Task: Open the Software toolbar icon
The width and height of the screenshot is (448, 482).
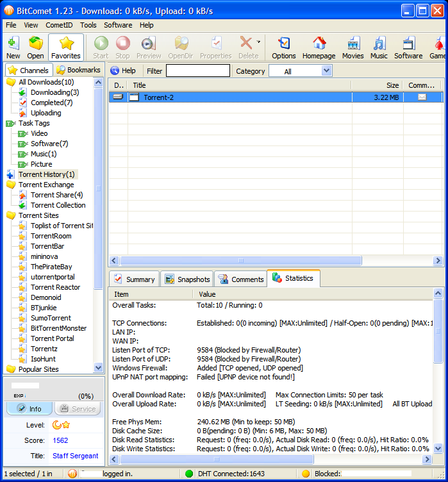Action: pyautogui.click(x=408, y=47)
